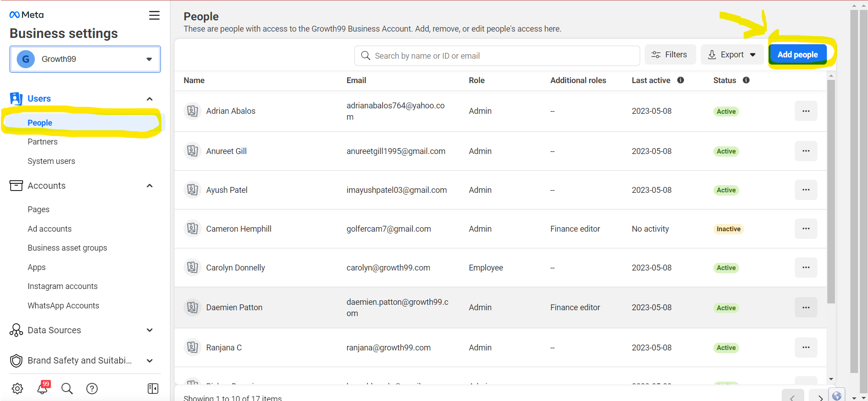
Task: Click Ranjana C's email ranjana@growth99.com
Action: click(x=388, y=348)
